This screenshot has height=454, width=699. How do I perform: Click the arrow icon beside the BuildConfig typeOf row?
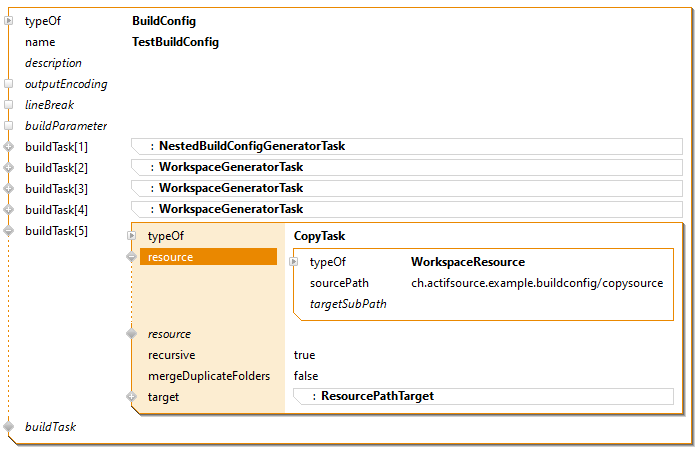click(9, 21)
